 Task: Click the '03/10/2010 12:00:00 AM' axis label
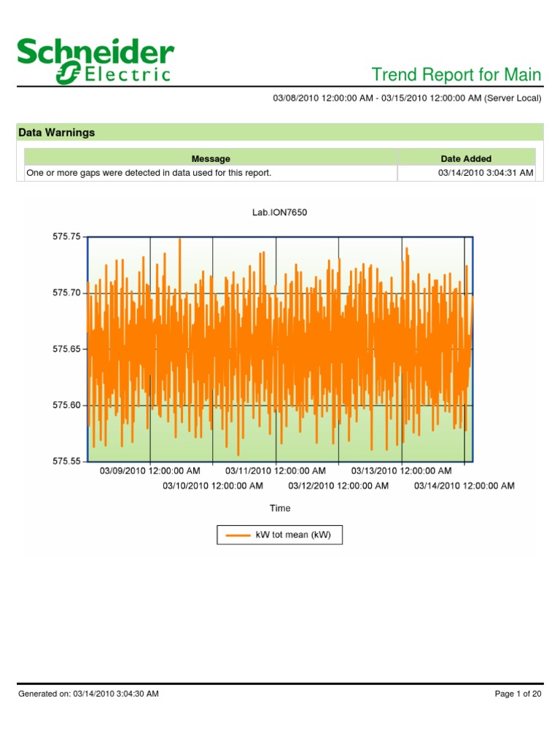click(213, 486)
